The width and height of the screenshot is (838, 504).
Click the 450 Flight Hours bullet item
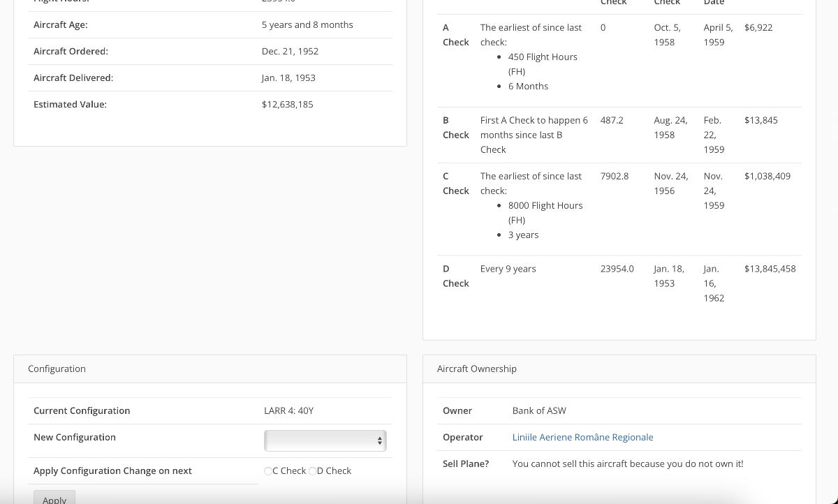[x=543, y=57]
